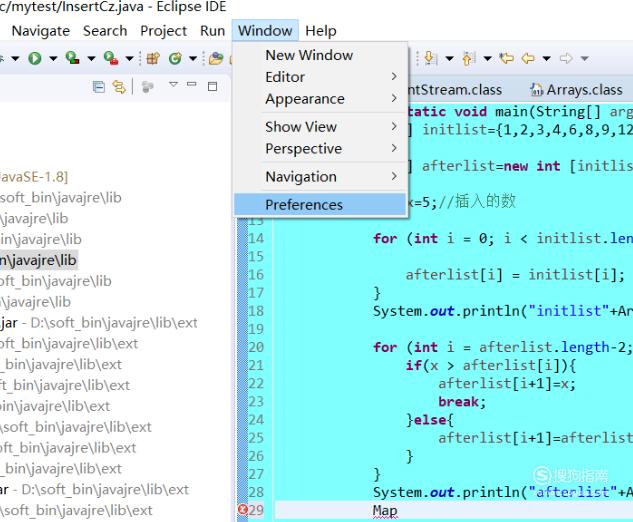Open the Run button dropdown arrow
Viewport: 633px width, 522px height.
53,59
